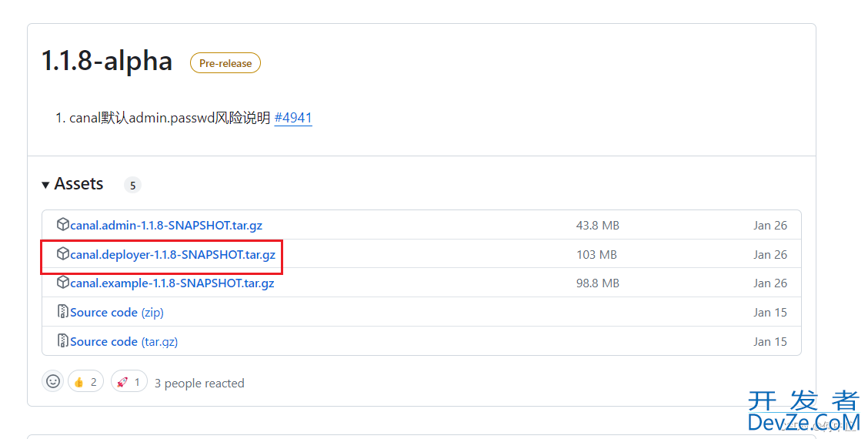Viewport: 868px width, 439px height.
Task: Download Source code (tar.gz)
Action: click(124, 341)
